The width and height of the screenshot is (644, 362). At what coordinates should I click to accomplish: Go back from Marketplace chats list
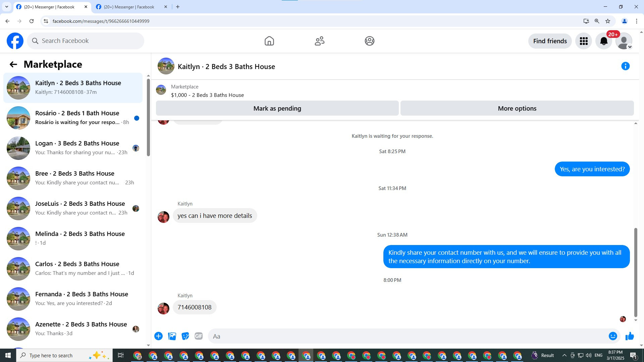(13, 64)
